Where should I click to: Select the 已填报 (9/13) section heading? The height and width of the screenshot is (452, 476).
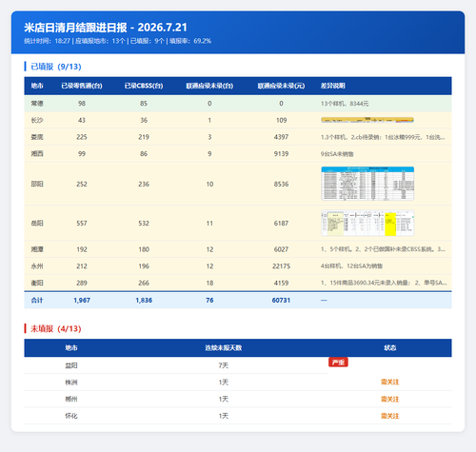click(56, 67)
